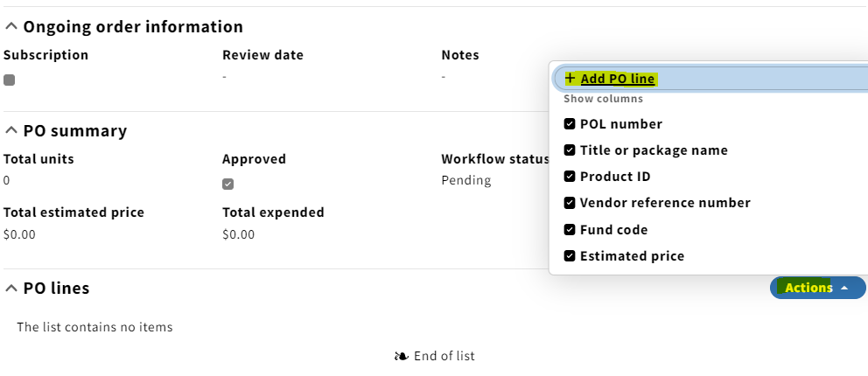The image size is (868, 376).
Task: Click the Ongoing order information heading
Action: pos(133,26)
